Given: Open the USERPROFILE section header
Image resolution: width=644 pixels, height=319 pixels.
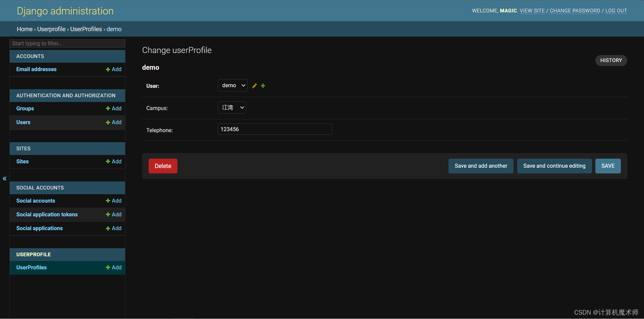Looking at the screenshot, I should point(34,255).
